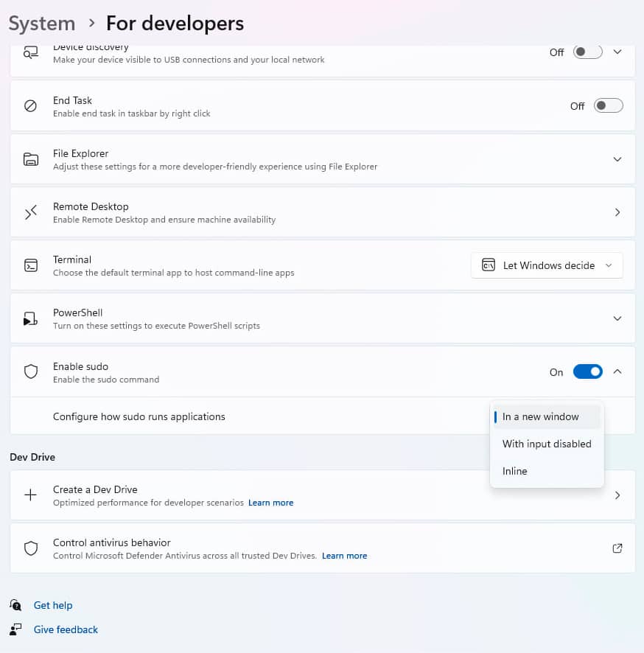Viewport: 644px width, 653px height.
Task: Click the Enable sudo shield icon
Action: click(30, 372)
